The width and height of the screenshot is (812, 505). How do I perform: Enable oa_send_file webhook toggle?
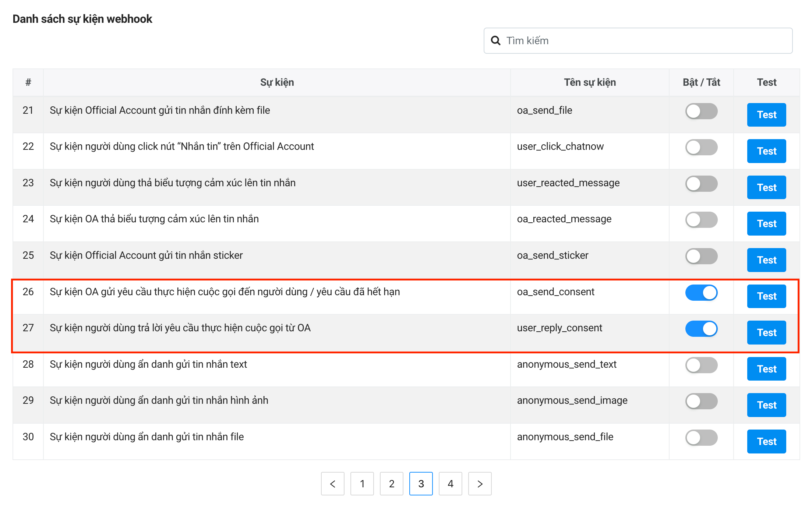701,111
